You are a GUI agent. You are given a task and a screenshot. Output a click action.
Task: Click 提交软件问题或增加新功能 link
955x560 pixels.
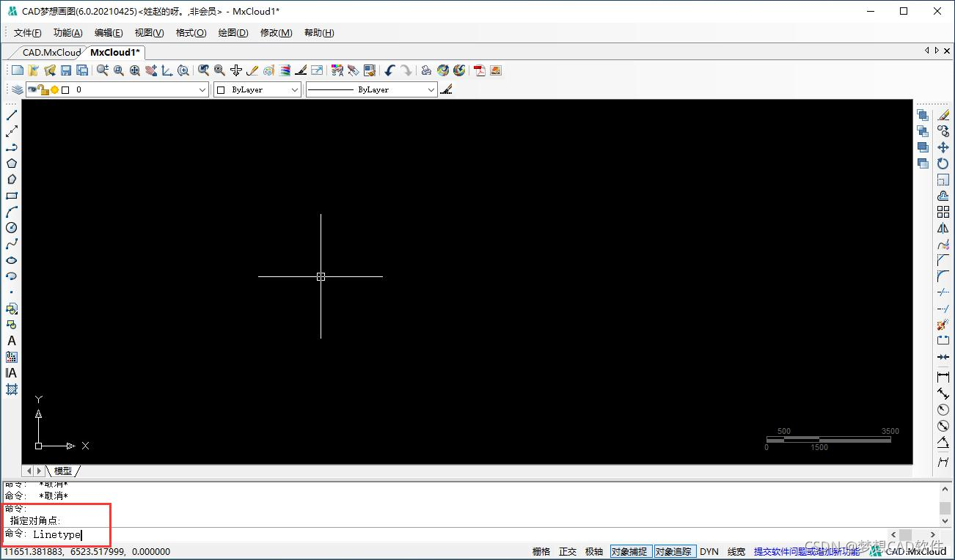807,551
